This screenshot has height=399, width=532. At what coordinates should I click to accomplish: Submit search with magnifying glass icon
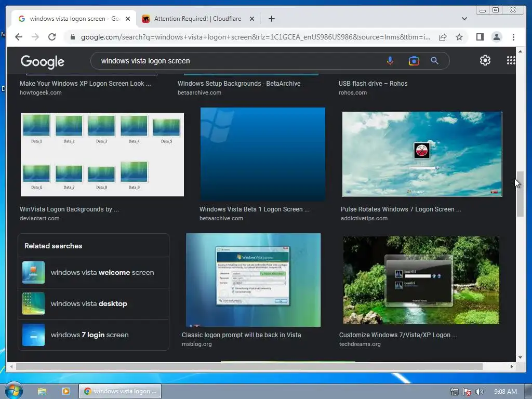coord(435,61)
